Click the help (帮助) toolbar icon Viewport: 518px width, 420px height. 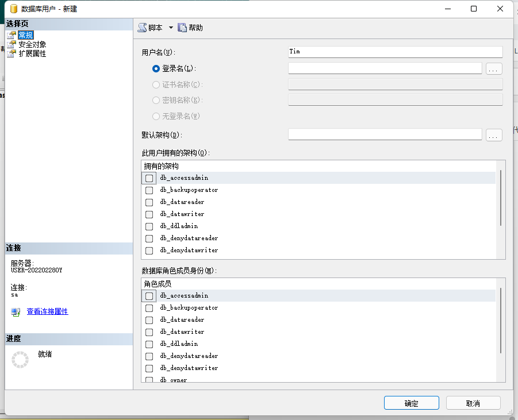click(182, 28)
